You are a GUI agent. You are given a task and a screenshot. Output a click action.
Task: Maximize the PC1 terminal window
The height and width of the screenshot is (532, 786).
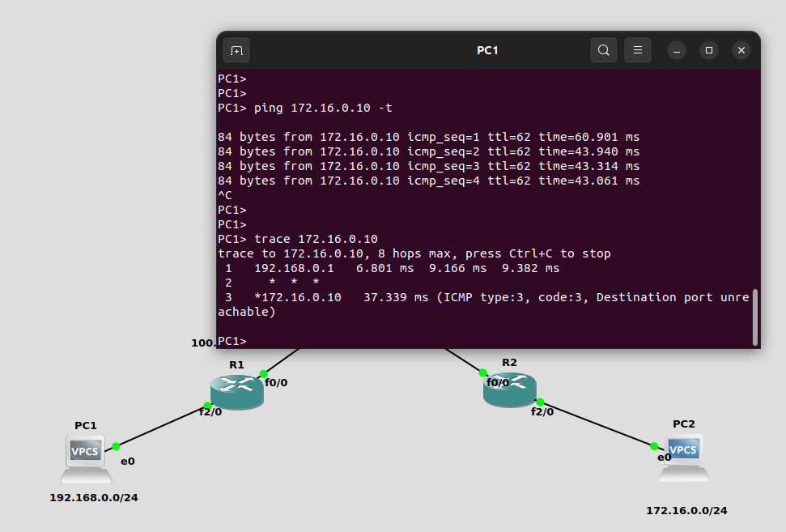[x=709, y=50]
